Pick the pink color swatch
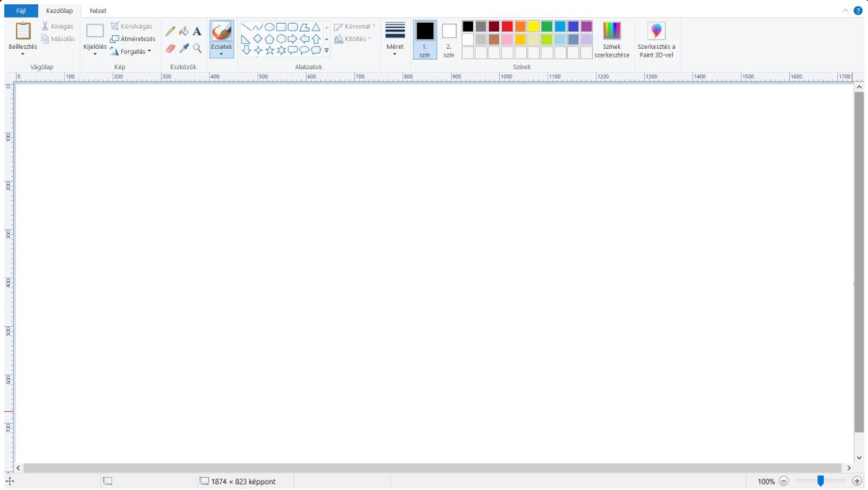 (507, 40)
